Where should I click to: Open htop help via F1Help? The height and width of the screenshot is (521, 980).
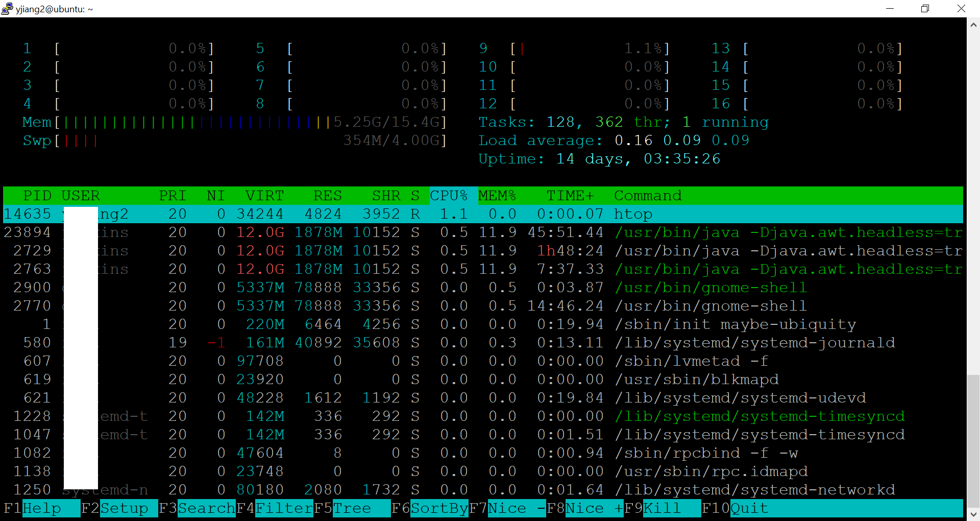click(x=41, y=508)
